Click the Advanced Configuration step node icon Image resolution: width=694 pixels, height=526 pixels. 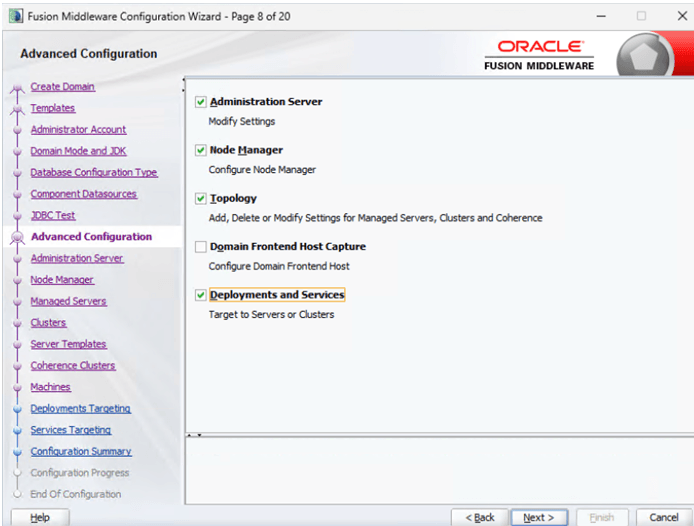click(x=17, y=238)
